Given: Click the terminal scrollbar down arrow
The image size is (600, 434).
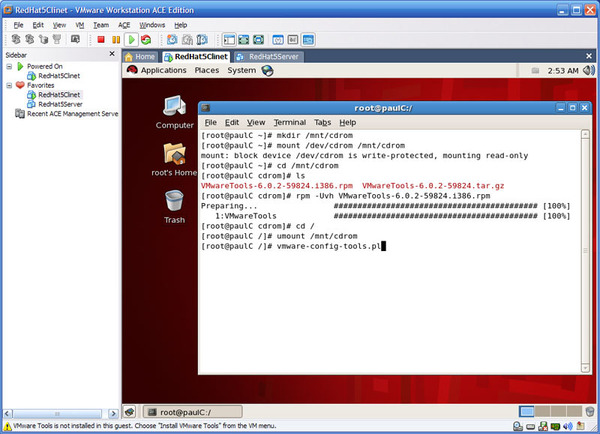Looking at the screenshot, I should pos(585,368).
